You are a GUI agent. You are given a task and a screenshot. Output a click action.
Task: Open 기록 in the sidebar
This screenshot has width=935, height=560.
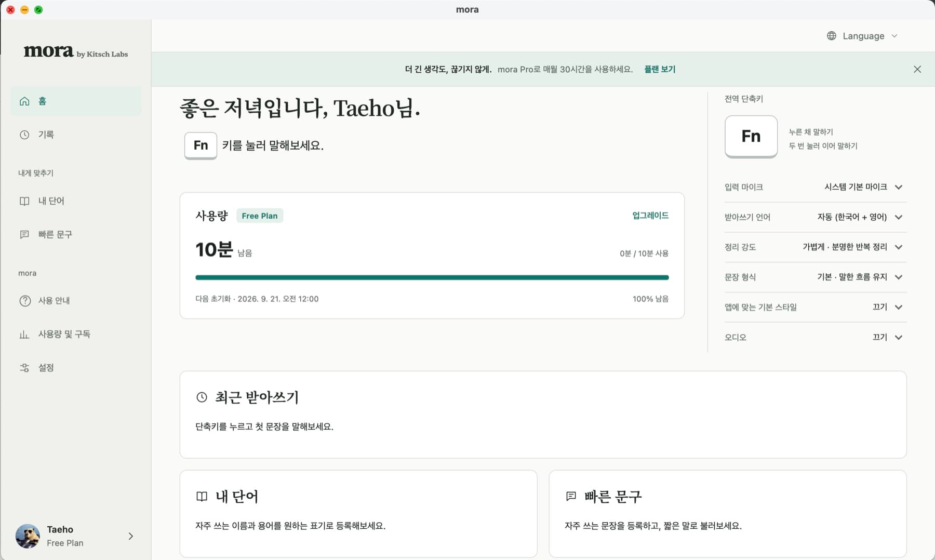(76, 135)
